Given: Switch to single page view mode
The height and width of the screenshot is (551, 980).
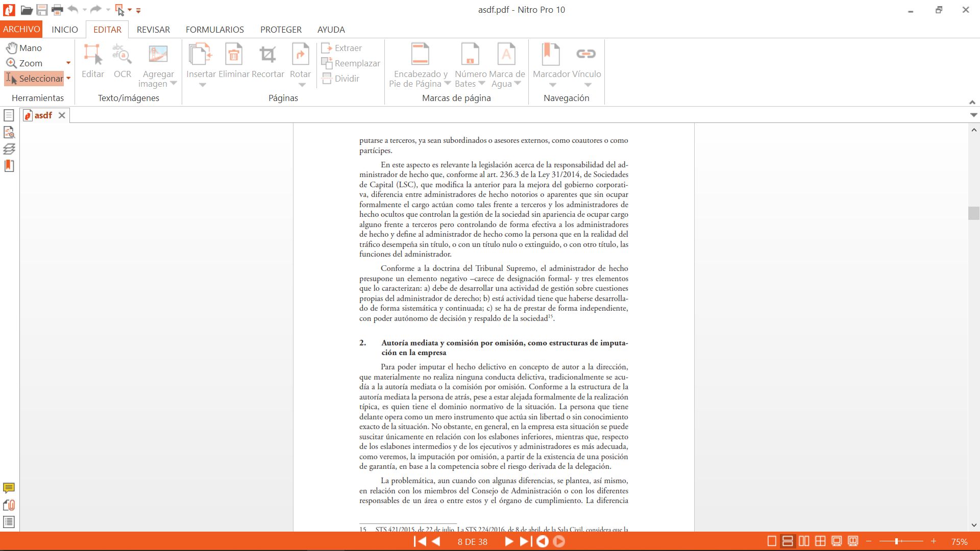Looking at the screenshot, I should (772, 541).
